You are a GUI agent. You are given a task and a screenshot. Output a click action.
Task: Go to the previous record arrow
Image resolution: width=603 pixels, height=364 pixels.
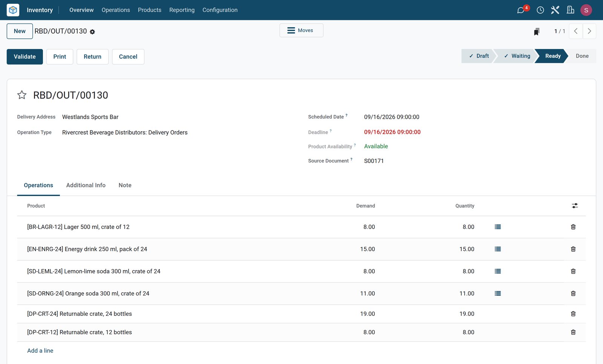click(576, 31)
